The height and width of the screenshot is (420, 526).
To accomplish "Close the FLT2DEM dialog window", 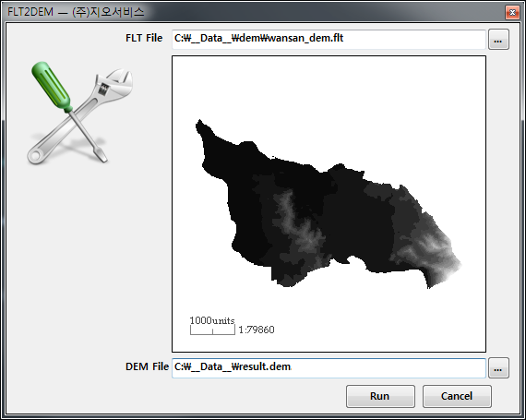I will click(x=512, y=13).
